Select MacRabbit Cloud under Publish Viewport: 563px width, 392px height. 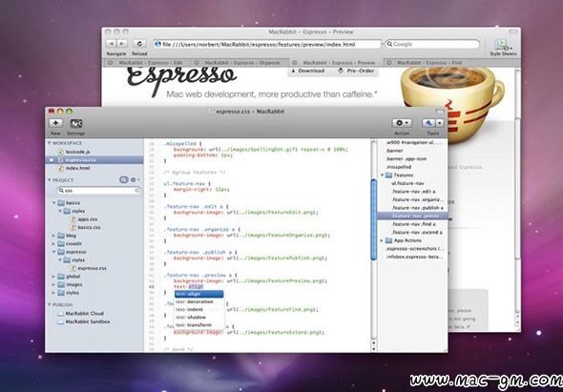(x=84, y=314)
